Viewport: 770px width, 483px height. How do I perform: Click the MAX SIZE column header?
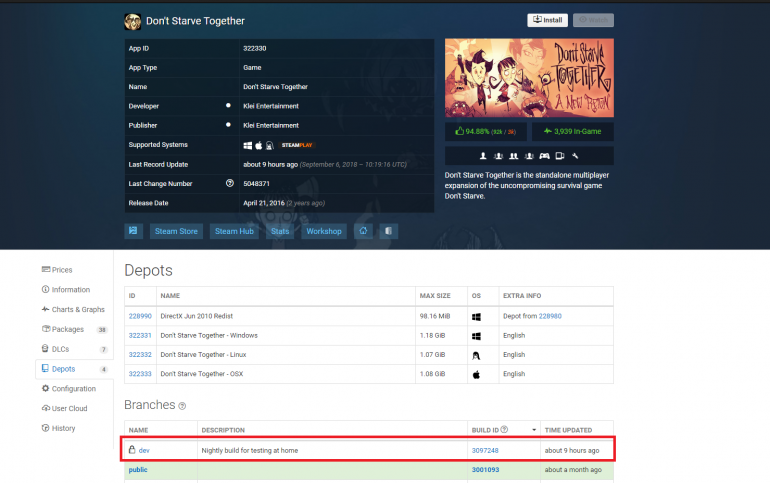click(435, 295)
